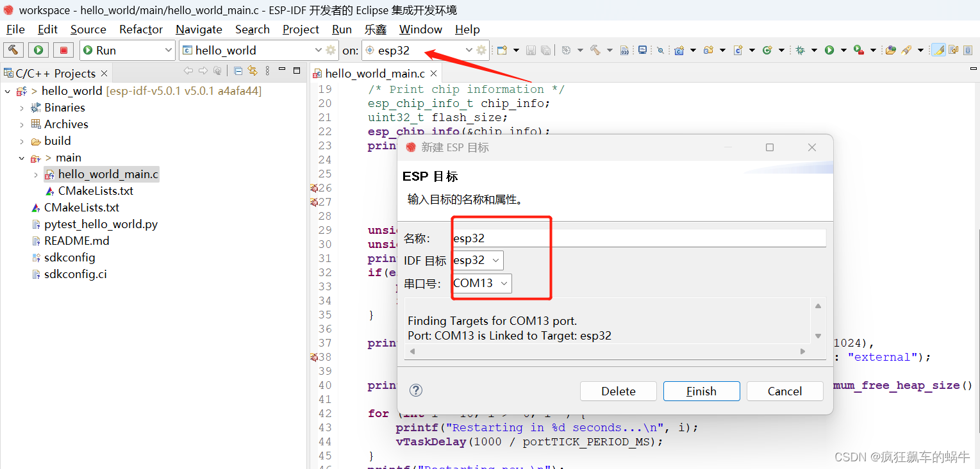This screenshot has height=469, width=980.
Task: Select sdkconfig.ci file
Action: [x=75, y=274]
